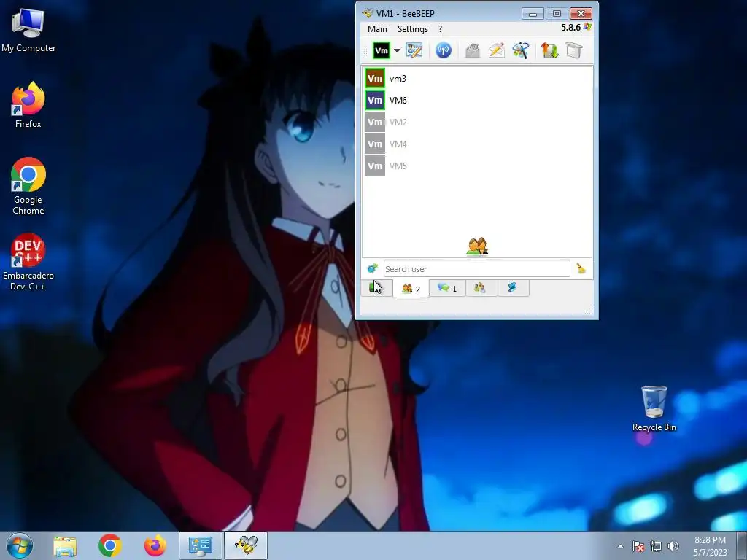
Task: Open Embarcadero Dev-C++ desktop shortcut
Action: coord(28,262)
